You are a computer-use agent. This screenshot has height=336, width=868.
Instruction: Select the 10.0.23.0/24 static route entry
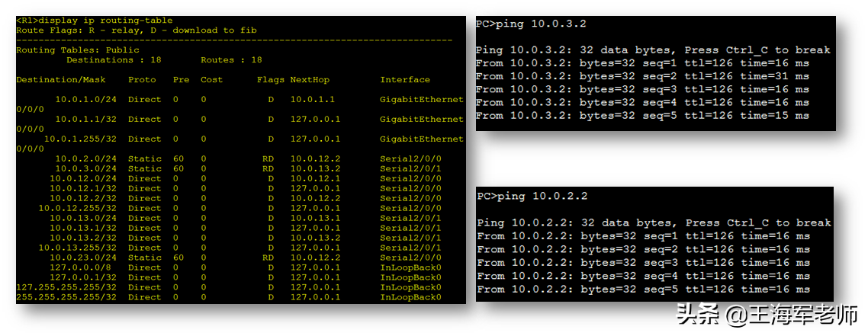pyautogui.click(x=82, y=258)
